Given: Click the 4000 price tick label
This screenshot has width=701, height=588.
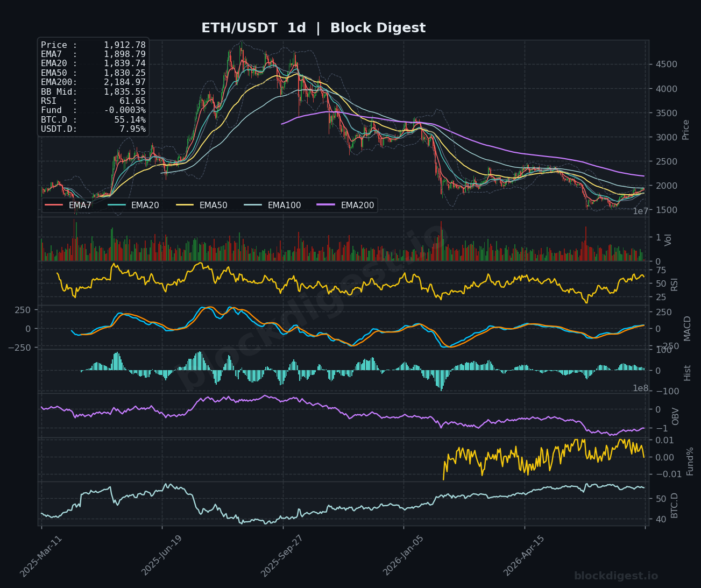Looking at the screenshot, I should (665, 89).
